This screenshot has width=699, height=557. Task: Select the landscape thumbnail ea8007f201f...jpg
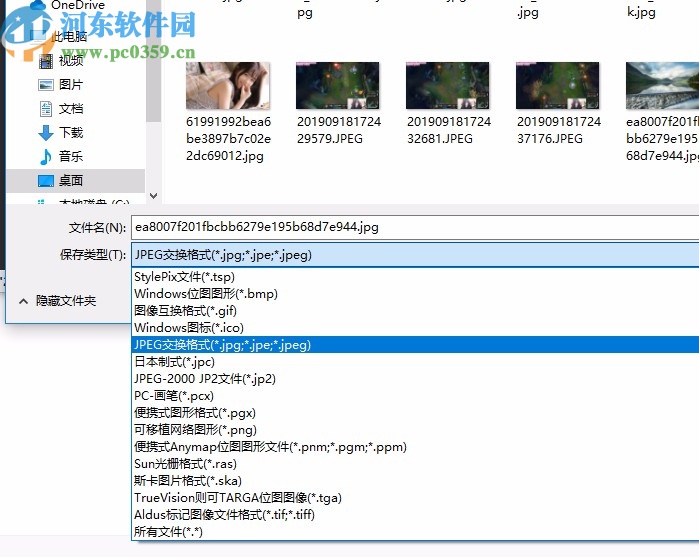[662, 86]
